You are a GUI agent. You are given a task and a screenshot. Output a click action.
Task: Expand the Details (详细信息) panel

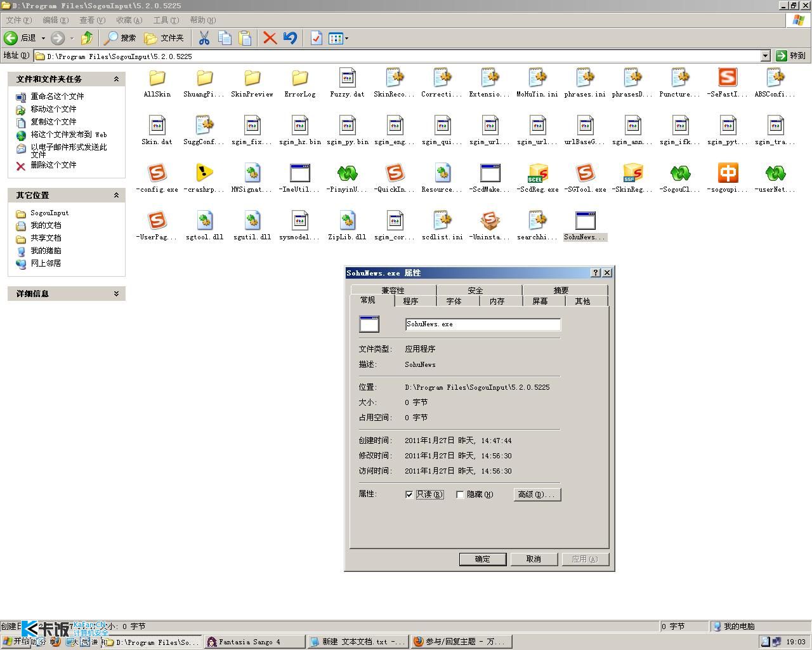tap(116, 294)
